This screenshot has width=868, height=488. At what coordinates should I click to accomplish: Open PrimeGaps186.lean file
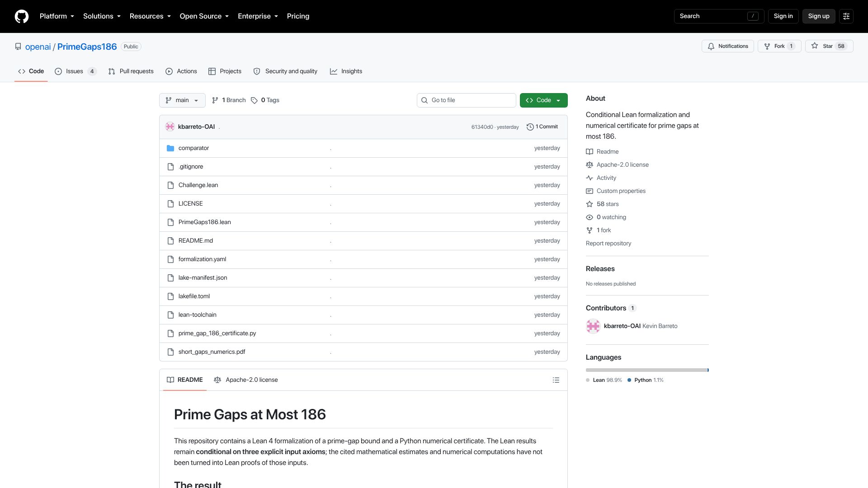click(204, 222)
